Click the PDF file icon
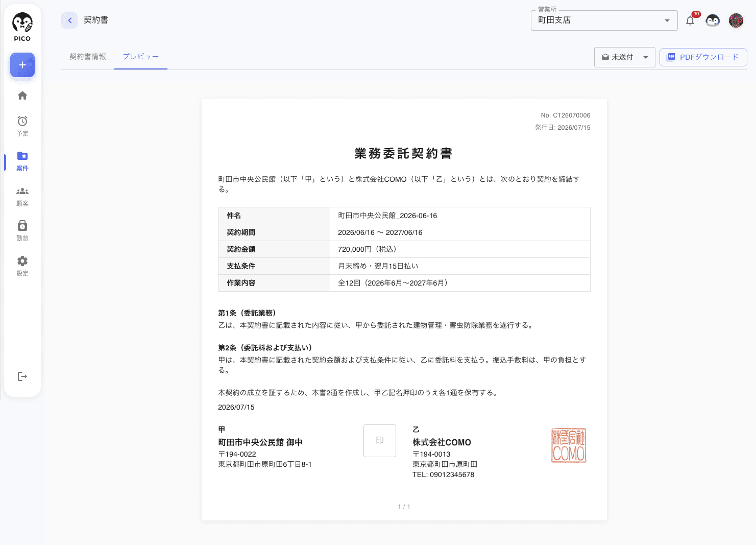756x545 pixels. tap(671, 57)
